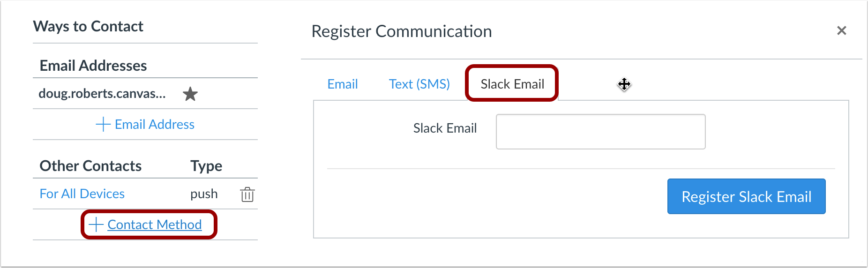
Task: Switch to the Text (SMS) tab
Action: 419,84
